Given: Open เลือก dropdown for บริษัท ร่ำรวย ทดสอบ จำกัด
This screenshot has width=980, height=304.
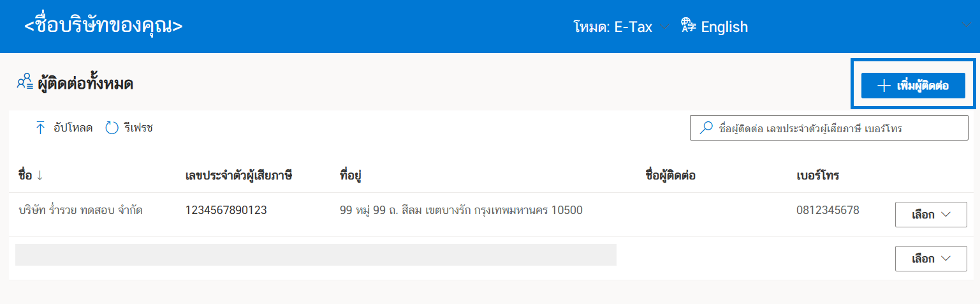Looking at the screenshot, I should point(931,215).
